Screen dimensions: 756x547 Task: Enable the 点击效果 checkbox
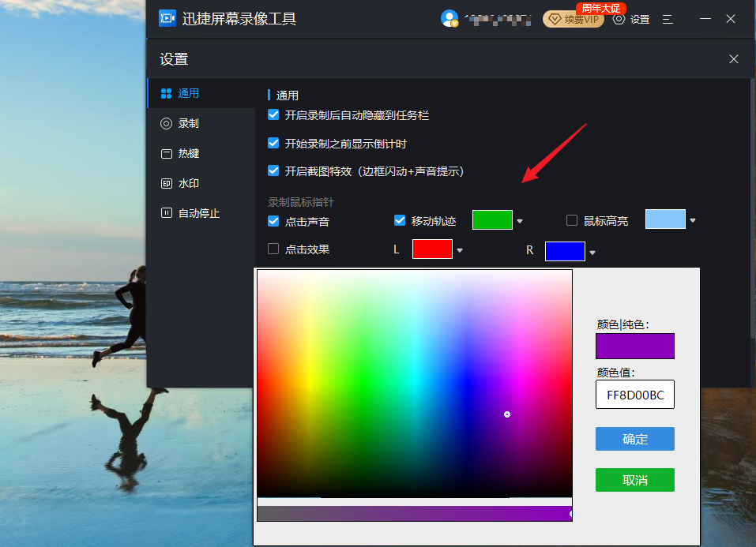pos(274,249)
